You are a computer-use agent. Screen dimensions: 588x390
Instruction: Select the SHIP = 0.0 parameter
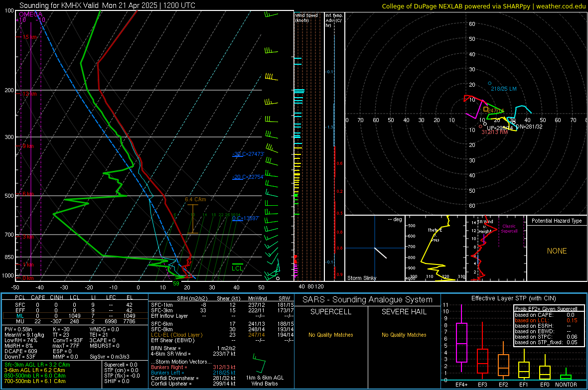117,381
